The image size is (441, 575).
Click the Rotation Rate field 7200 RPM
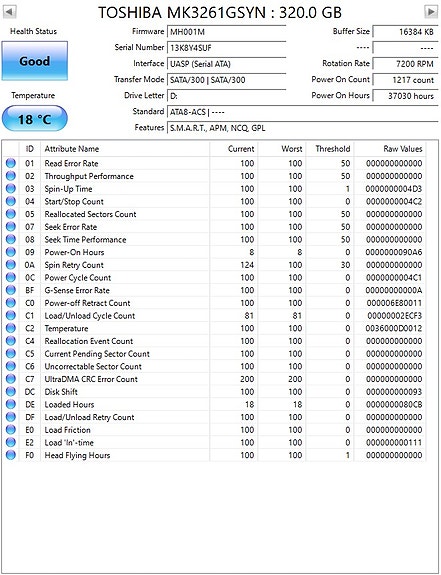click(405, 64)
